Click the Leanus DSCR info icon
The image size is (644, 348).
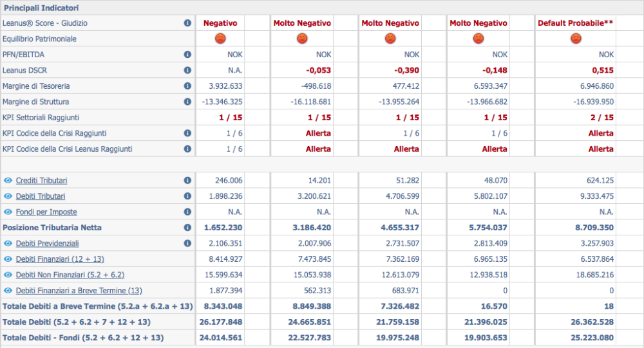[x=187, y=70]
